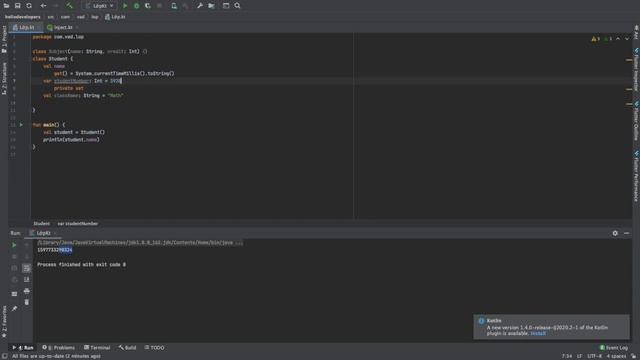Click the Process finished with exit code 0 line
Image resolution: width=640 pixels, height=360 pixels.
[x=81, y=264]
